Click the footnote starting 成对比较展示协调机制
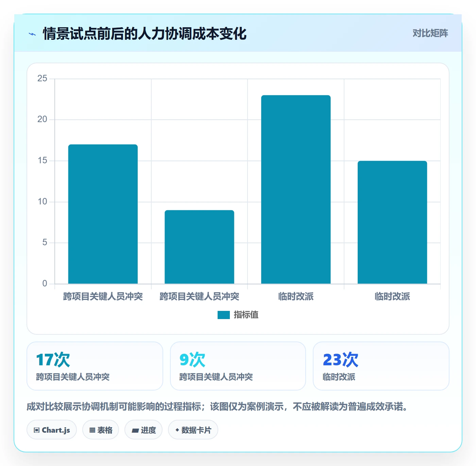This screenshot has width=476, height=466. (x=218, y=406)
